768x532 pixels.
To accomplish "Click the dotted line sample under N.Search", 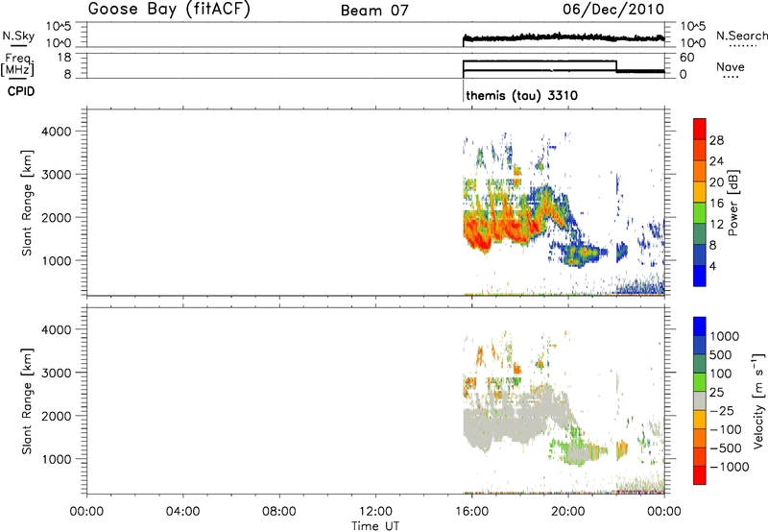I will [x=742, y=46].
